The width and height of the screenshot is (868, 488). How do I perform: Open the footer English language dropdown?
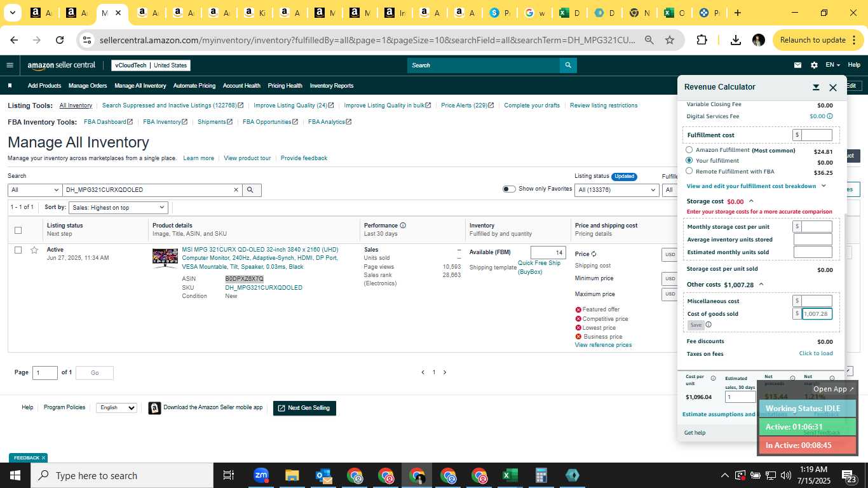pos(116,408)
